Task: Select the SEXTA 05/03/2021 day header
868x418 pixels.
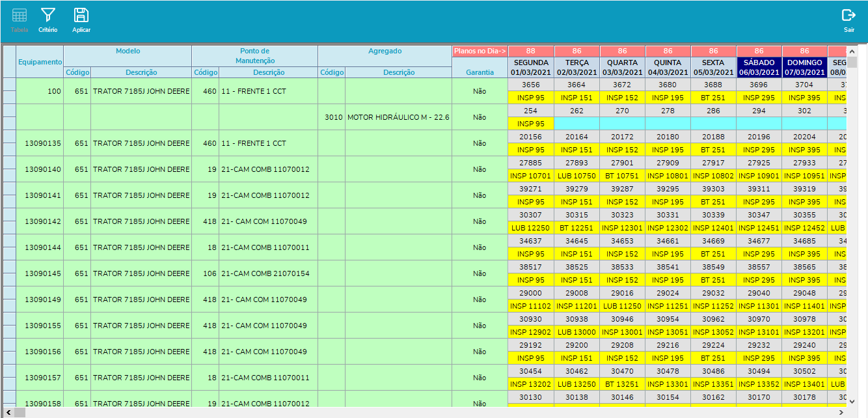Action: (x=713, y=67)
